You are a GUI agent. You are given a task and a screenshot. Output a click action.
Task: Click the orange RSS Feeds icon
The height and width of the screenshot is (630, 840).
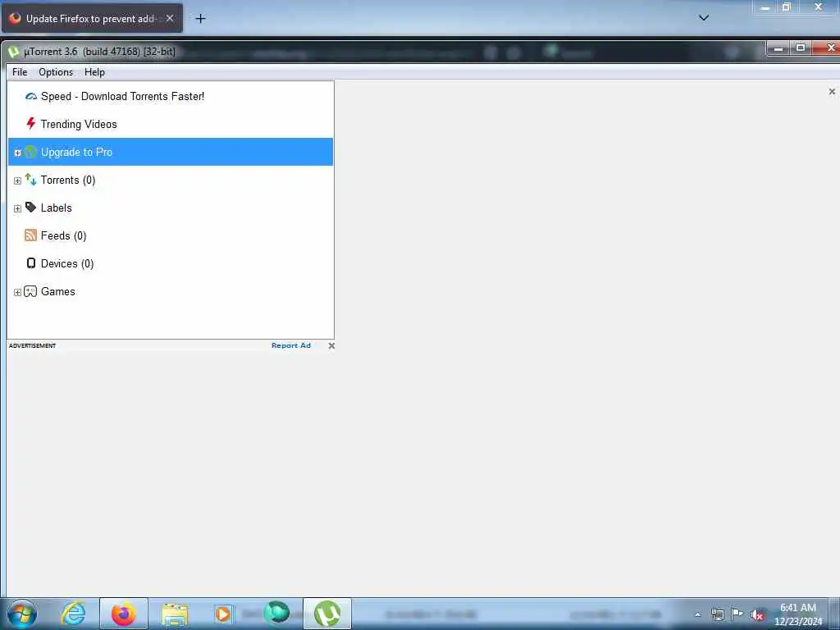point(30,235)
